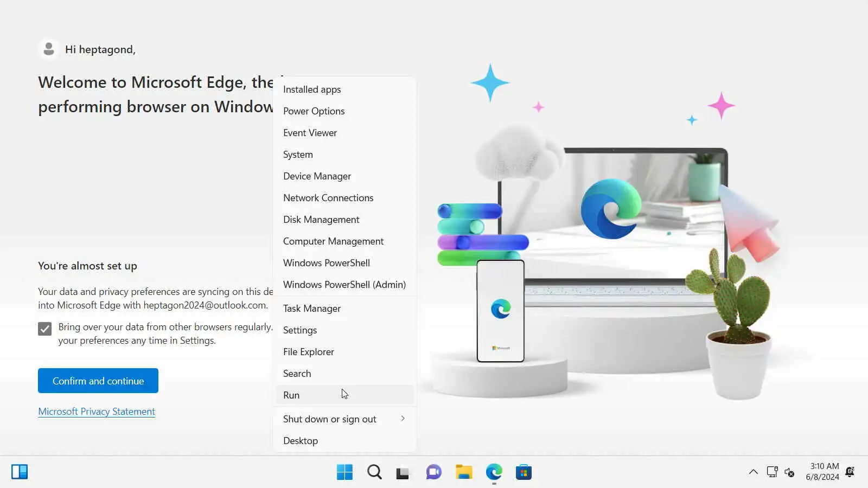The height and width of the screenshot is (488, 868).
Task: Choose Settings in the context menu
Action: click(x=344, y=330)
